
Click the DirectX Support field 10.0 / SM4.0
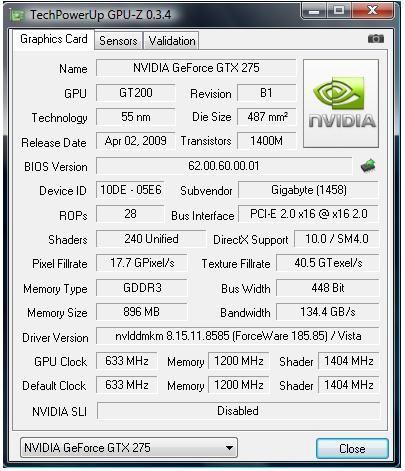tap(337, 239)
